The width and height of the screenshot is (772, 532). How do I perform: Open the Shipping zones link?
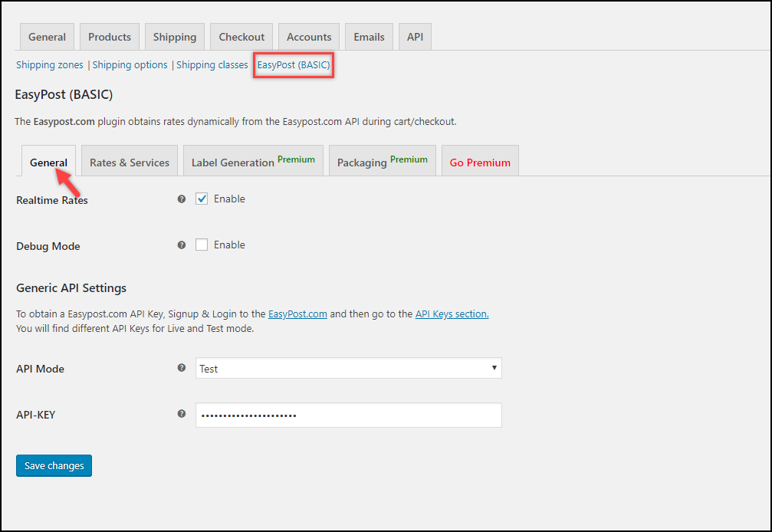[x=50, y=65]
